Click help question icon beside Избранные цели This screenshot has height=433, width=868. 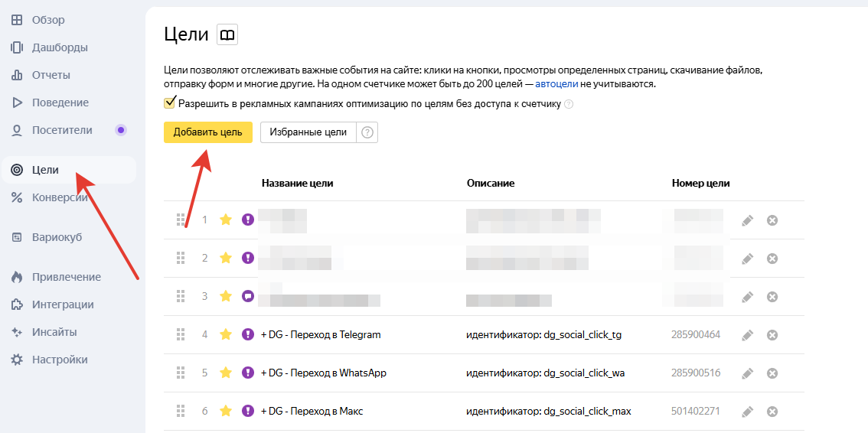[x=367, y=132]
